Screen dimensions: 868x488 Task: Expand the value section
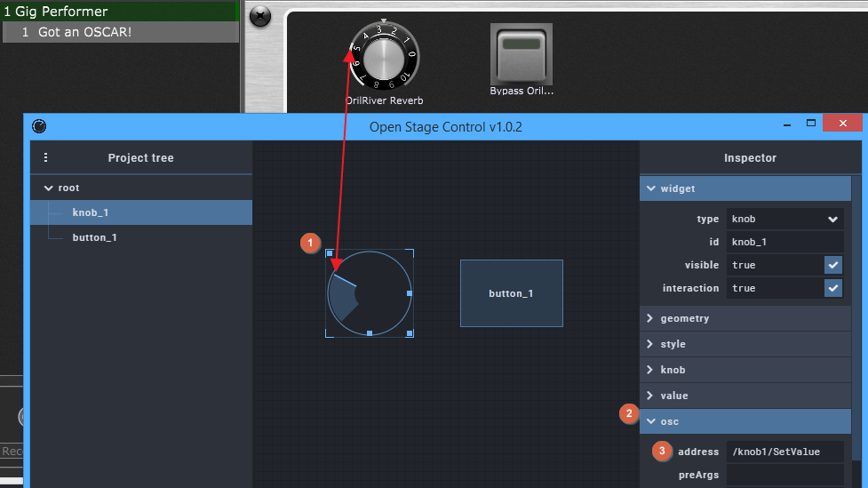coord(745,396)
